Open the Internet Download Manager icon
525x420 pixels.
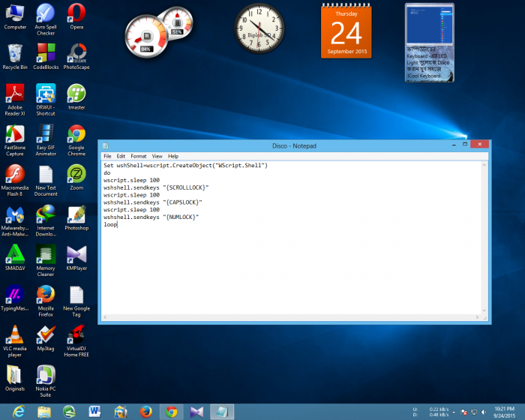point(46,220)
